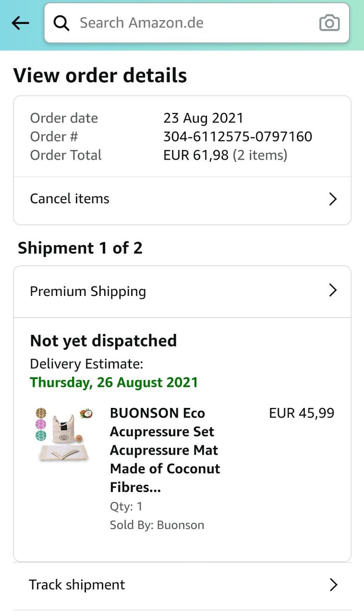
Task: Open the Premium Shipping details row
Action: [88, 291]
